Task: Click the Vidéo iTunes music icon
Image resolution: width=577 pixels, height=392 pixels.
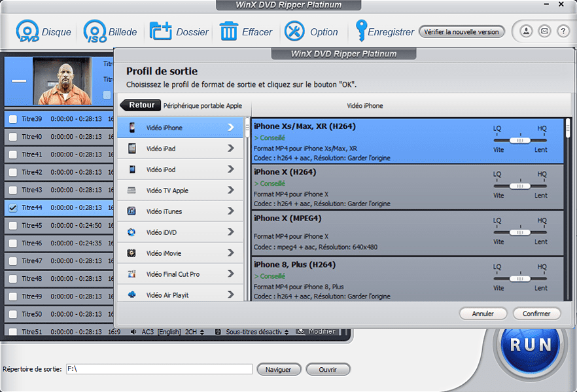Action: coord(131,211)
